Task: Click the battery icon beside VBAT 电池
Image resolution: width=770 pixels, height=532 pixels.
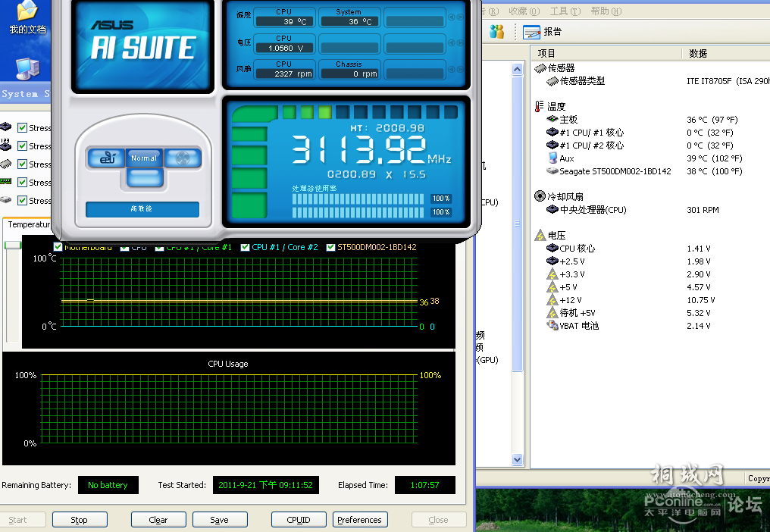Action: 552,325
